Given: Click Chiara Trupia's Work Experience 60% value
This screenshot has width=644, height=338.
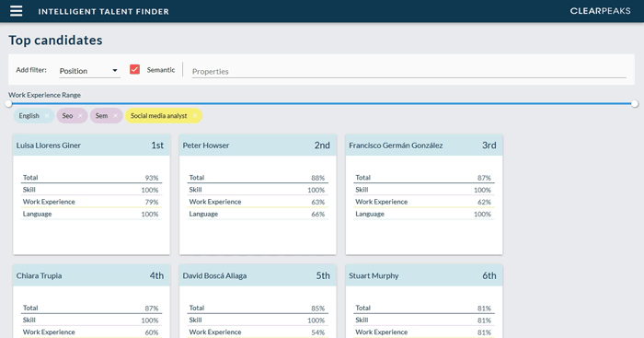Looking at the screenshot, I should [x=152, y=332].
